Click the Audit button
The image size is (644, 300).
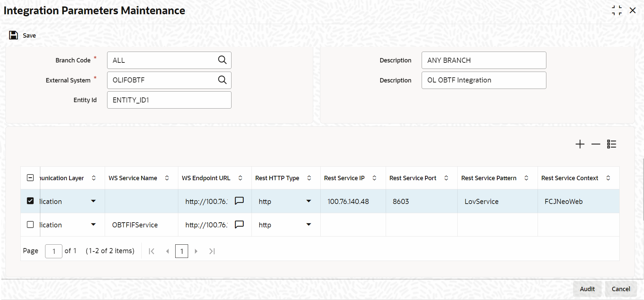pos(587,289)
